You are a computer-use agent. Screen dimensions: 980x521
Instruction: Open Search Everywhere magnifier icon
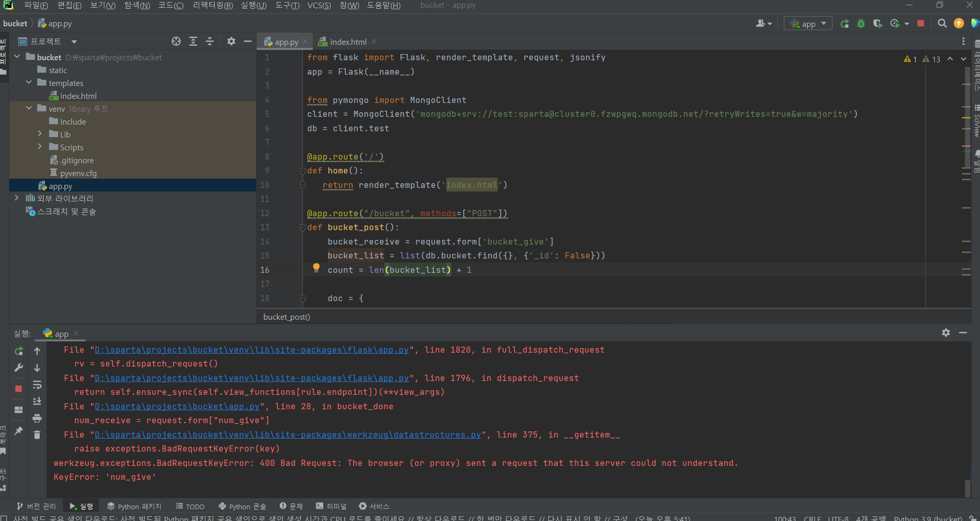click(x=942, y=24)
